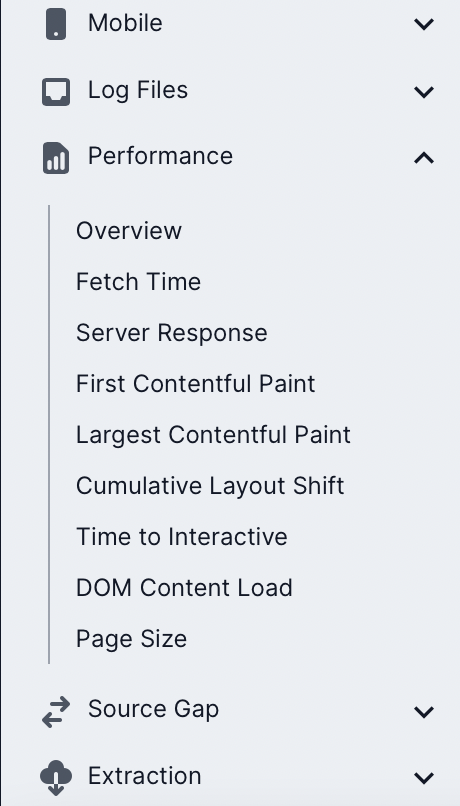This screenshot has width=460, height=806.
Task: Select the Page Size item
Action: [x=132, y=639]
